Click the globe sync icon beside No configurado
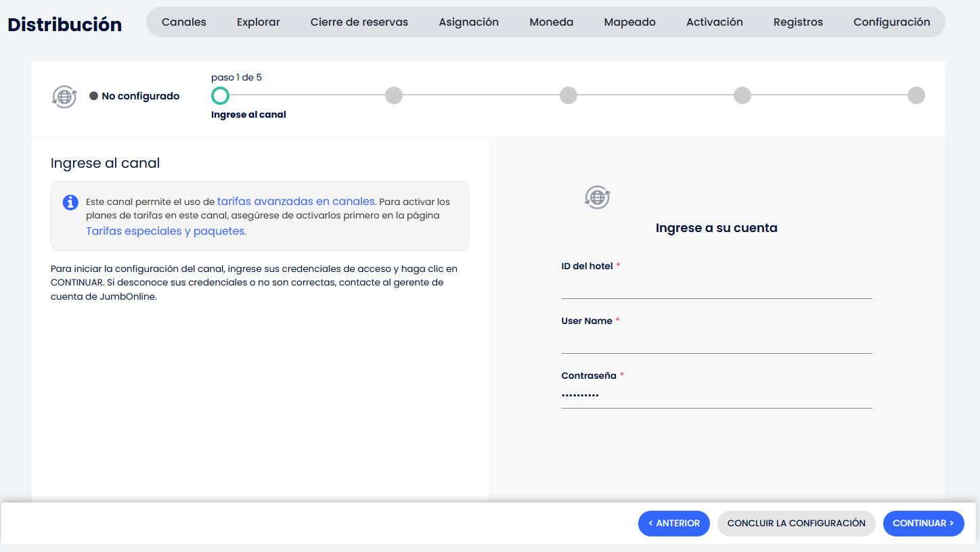 coord(64,97)
